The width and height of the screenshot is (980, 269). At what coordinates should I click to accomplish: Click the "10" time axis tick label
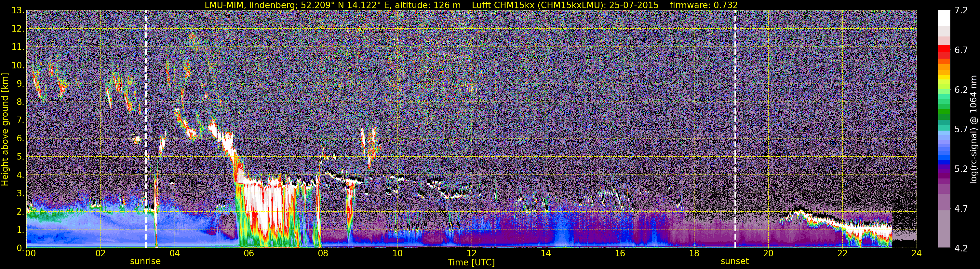[x=397, y=253]
